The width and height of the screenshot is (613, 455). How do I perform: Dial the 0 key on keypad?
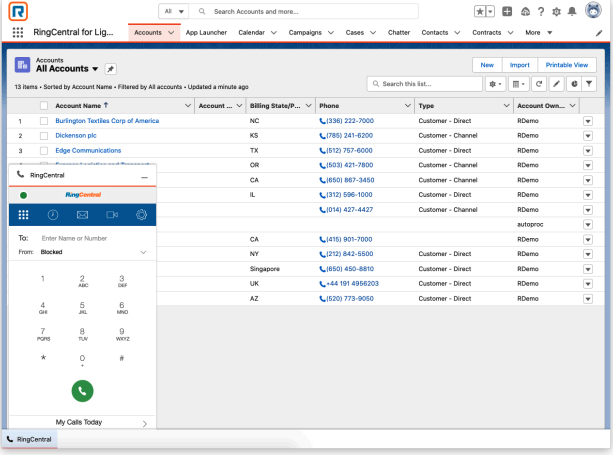pos(82,360)
